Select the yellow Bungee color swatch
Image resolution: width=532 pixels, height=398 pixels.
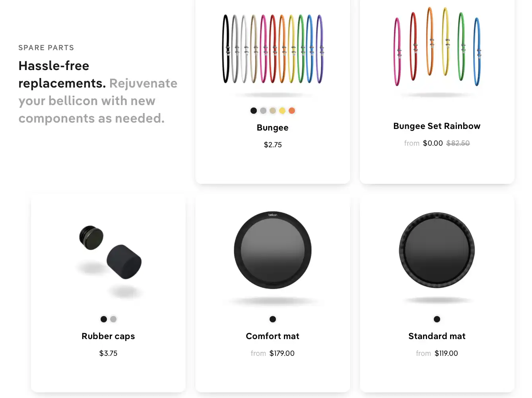click(282, 111)
